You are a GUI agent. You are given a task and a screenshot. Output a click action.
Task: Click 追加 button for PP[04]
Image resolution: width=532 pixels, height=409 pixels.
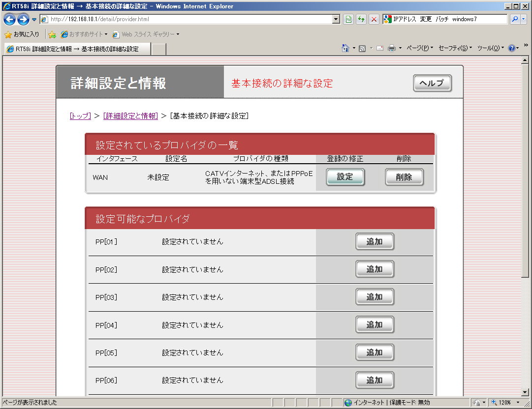(375, 324)
